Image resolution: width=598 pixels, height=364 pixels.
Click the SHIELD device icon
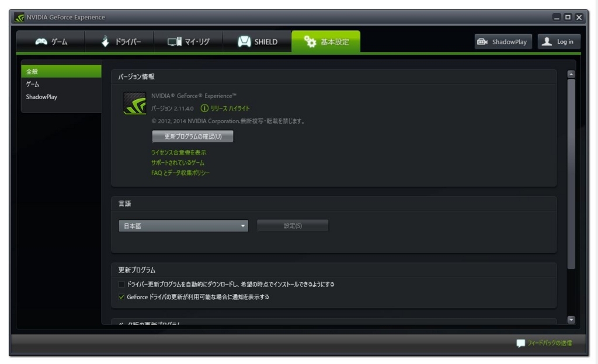click(244, 41)
